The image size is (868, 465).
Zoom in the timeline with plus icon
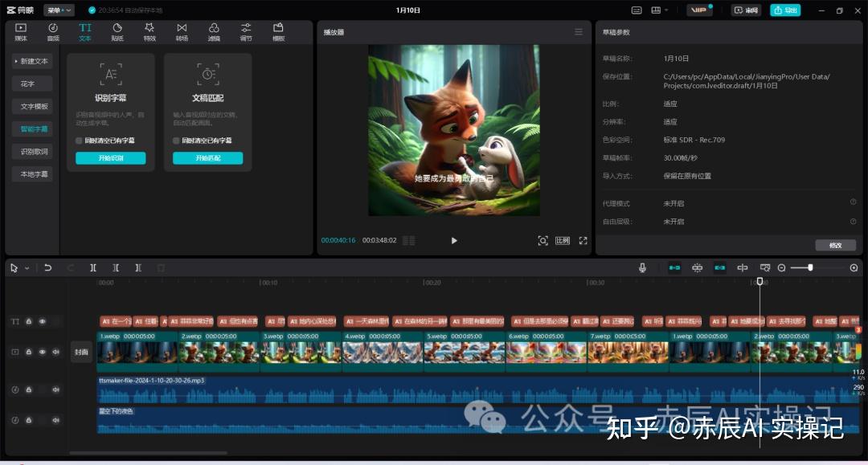(854, 267)
